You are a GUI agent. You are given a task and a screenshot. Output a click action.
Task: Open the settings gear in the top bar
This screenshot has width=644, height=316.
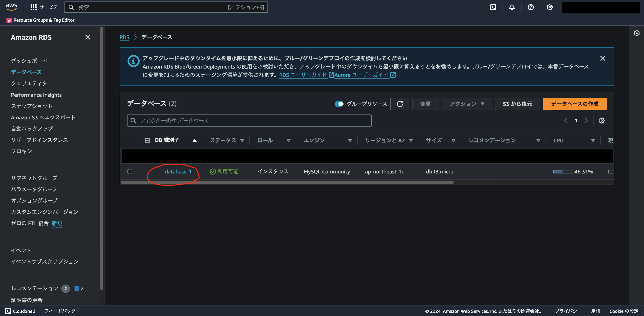tap(549, 7)
